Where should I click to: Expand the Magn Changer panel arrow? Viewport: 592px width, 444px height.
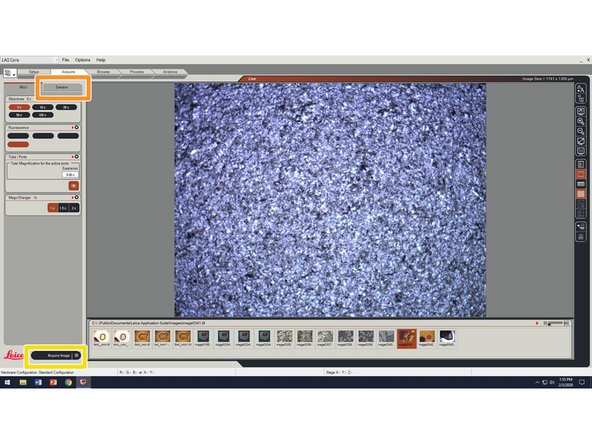coord(72,197)
